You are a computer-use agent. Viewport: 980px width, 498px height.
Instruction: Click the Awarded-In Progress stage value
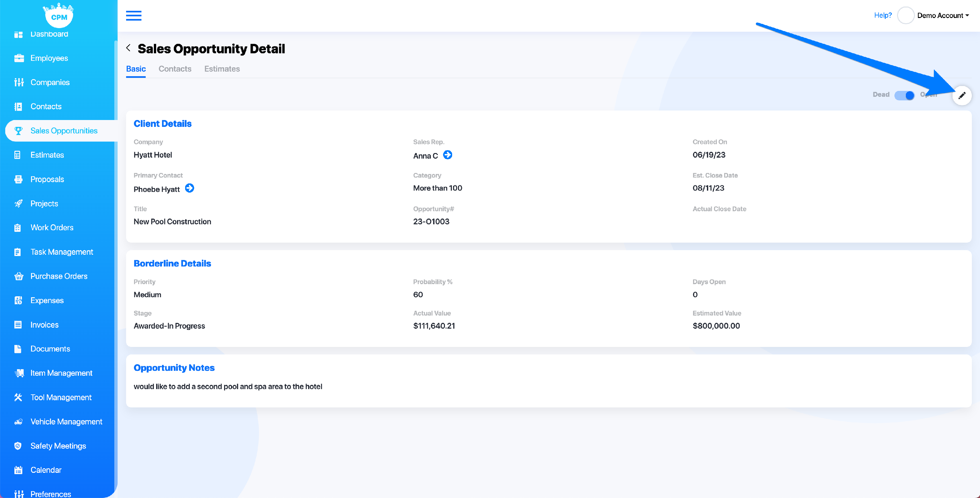coord(169,326)
